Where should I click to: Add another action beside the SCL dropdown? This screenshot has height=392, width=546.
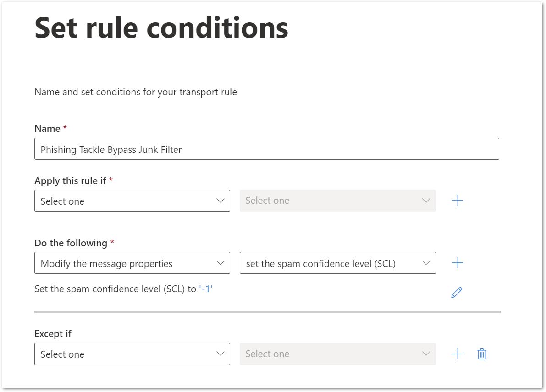click(x=458, y=263)
